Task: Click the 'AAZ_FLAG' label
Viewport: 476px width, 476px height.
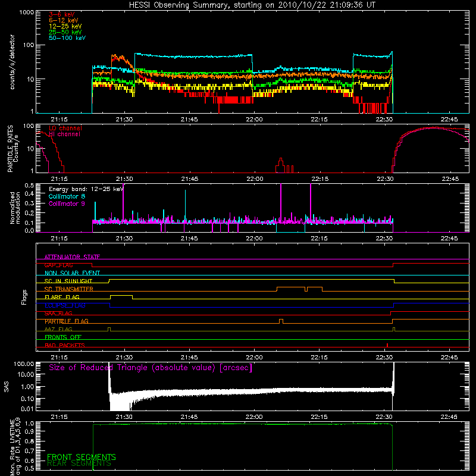Action: 58,329
